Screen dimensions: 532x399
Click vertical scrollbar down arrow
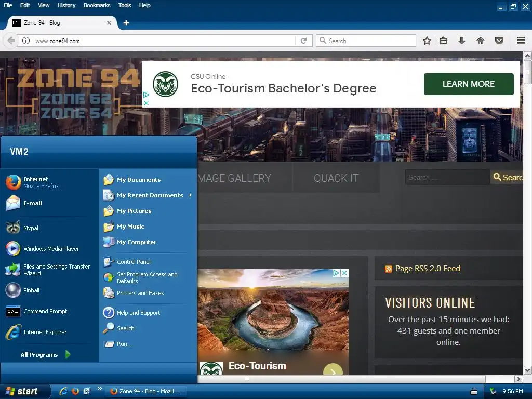click(x=528, y=370)
